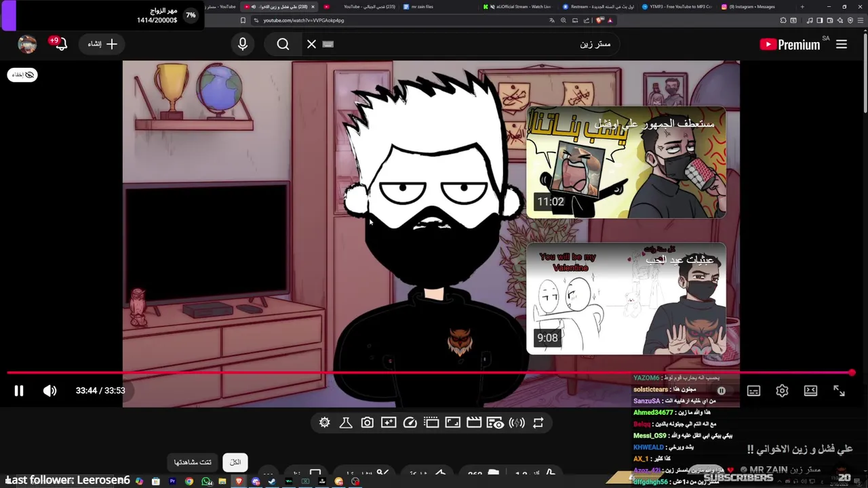The height and width of the screenshot is (488, 868).
Task: Click translate page icon in address bar
Action: coord(552,20)
